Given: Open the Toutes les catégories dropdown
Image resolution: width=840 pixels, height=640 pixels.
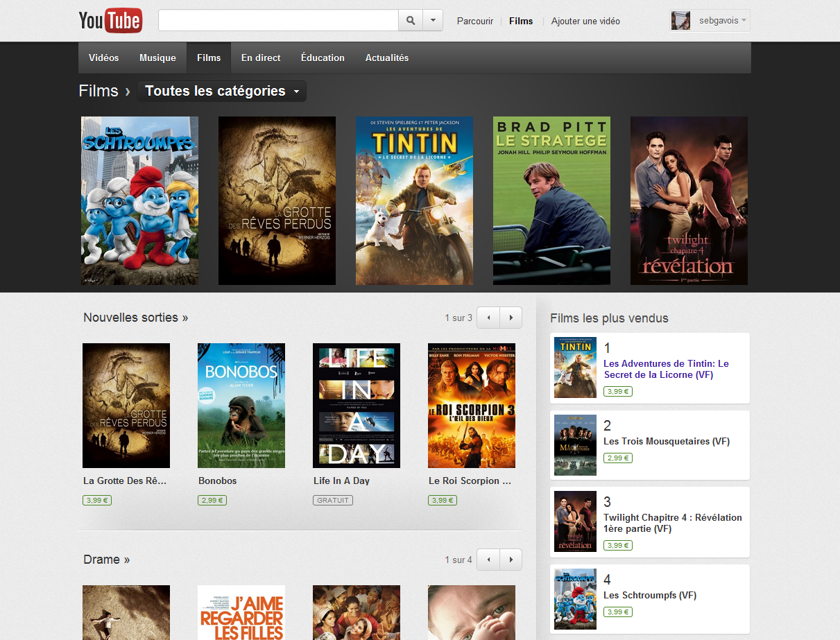Looking at the screenshot, I should [x=222, y=91].
